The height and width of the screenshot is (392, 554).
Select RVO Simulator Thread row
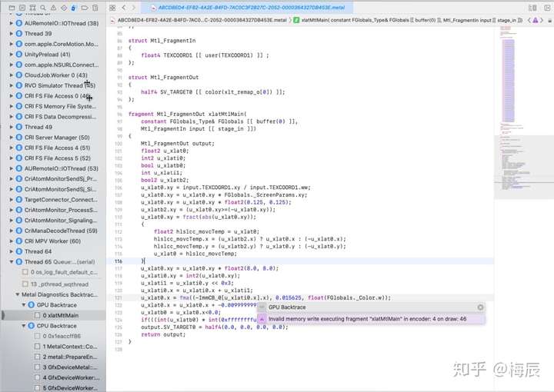coord(53,85)
